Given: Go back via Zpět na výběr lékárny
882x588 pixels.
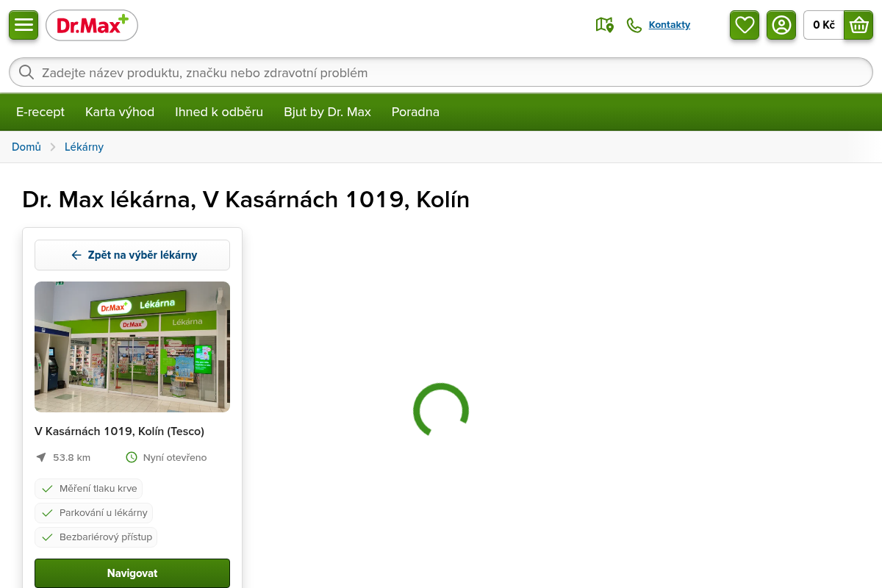Looking at the screenshot, I should (x=132, y=255).
